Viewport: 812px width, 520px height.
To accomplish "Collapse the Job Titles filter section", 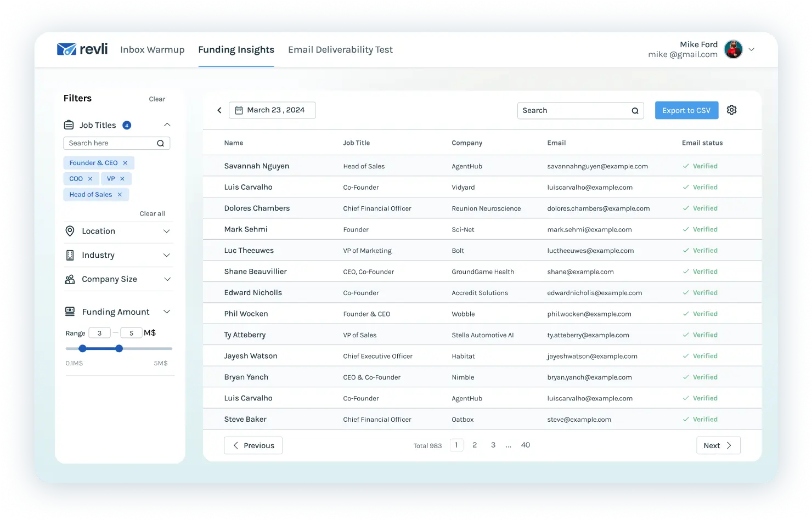I will (x=167, y=125).
